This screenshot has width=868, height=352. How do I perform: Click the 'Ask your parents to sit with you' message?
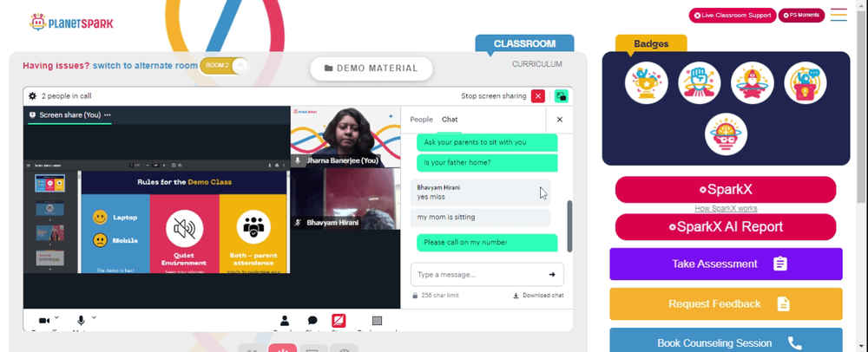[x=487, y=142]
